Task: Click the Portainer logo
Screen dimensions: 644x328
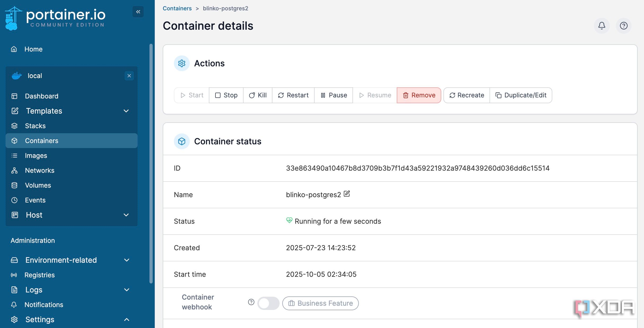Action: tap(55, 18)
